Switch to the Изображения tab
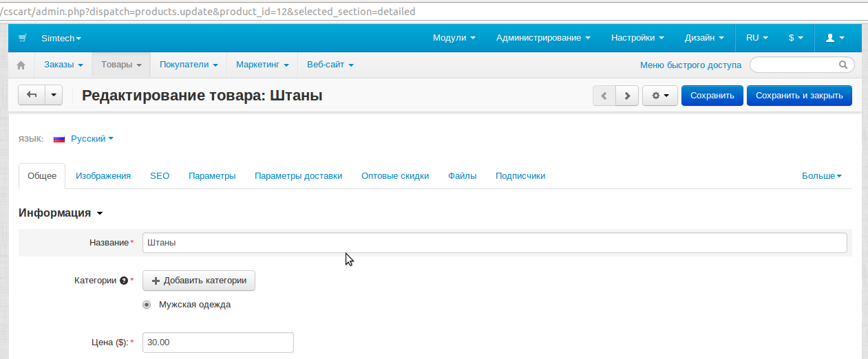This screenshot has width=868, height=359. (103, 176)
